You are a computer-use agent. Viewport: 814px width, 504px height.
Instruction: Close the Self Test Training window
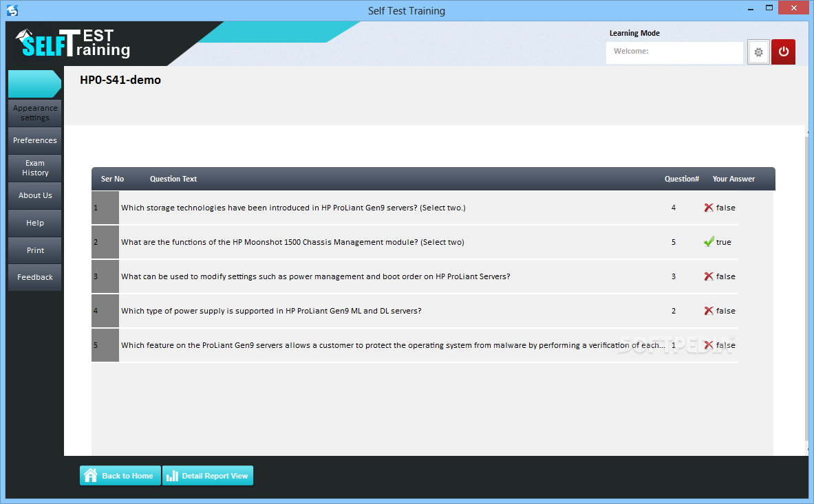[x=794, y=8]
